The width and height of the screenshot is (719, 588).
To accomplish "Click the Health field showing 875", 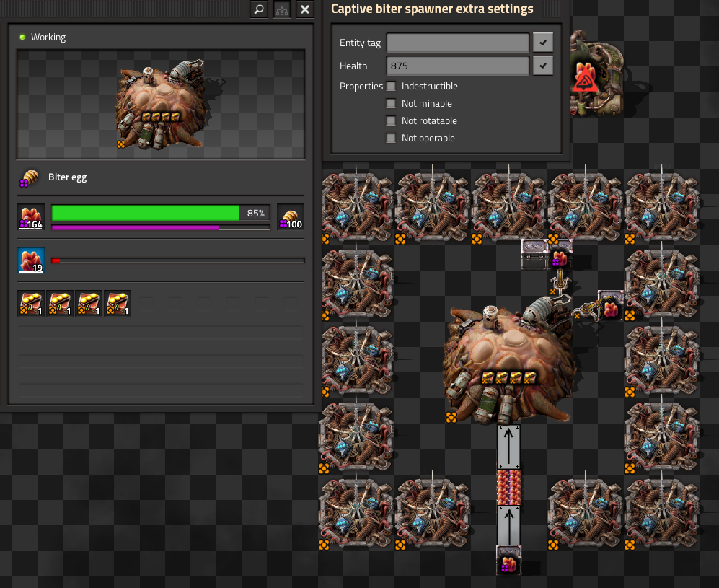I will (458, 66).
